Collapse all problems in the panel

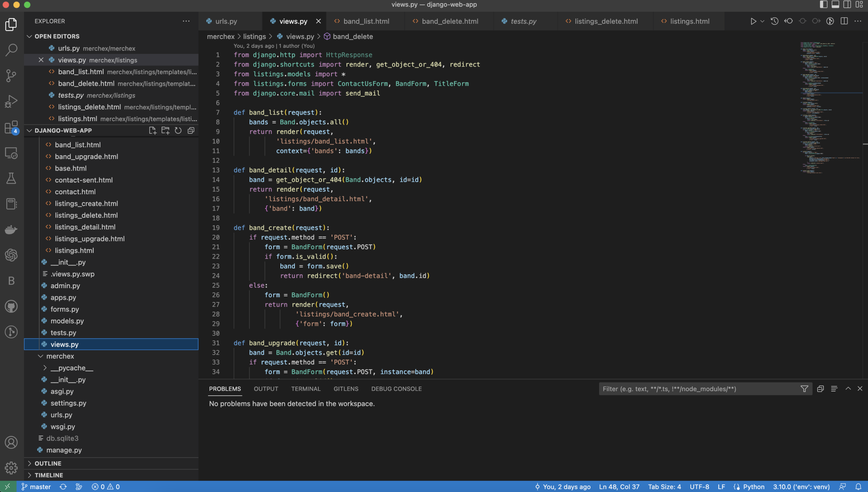point(821,389)
